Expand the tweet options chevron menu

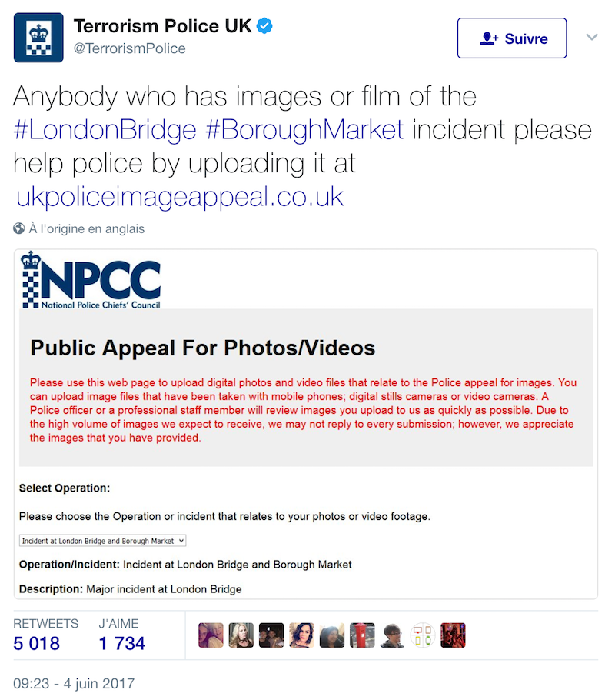click(592, 37)
